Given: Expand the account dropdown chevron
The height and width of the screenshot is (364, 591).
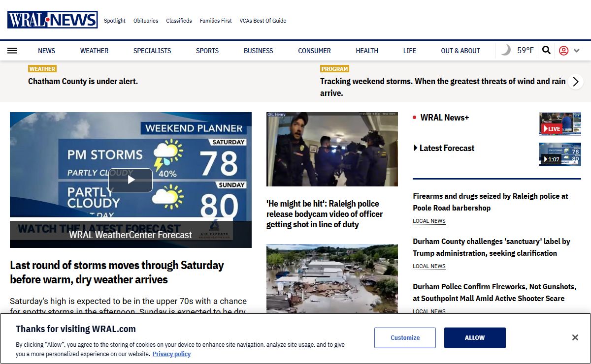Looking at the screenshot, I should pos(577,51).
